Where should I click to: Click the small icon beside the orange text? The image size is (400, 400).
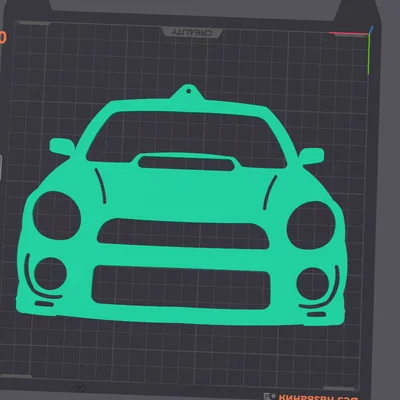[269, 397]
